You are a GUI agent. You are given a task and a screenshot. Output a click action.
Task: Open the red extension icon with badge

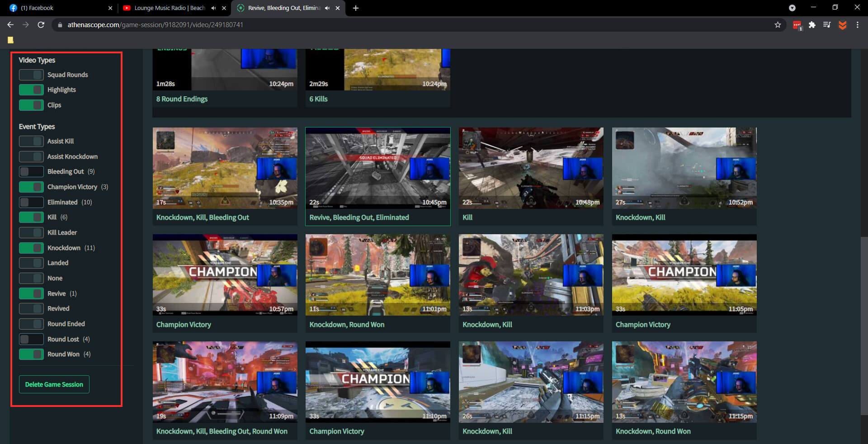[797, 25]
